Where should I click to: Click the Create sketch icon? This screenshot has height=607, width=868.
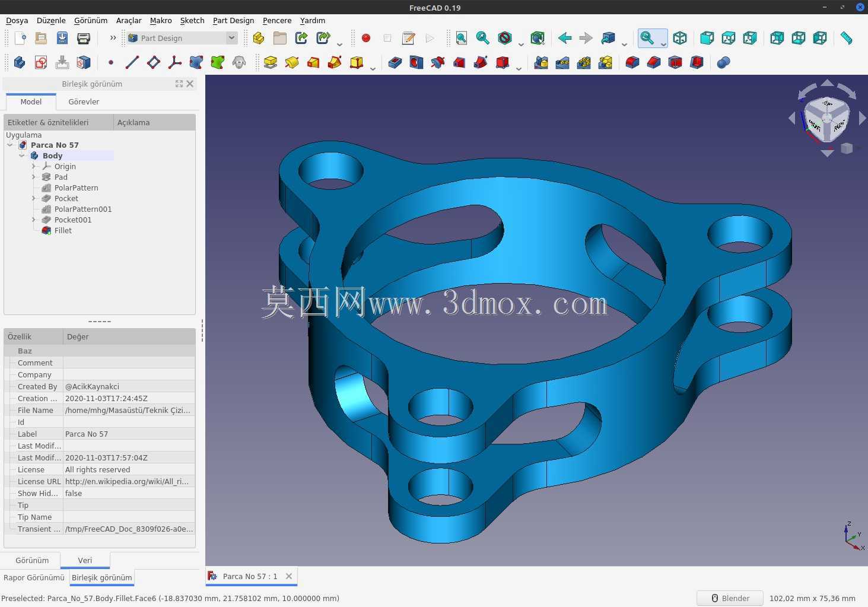41,62
